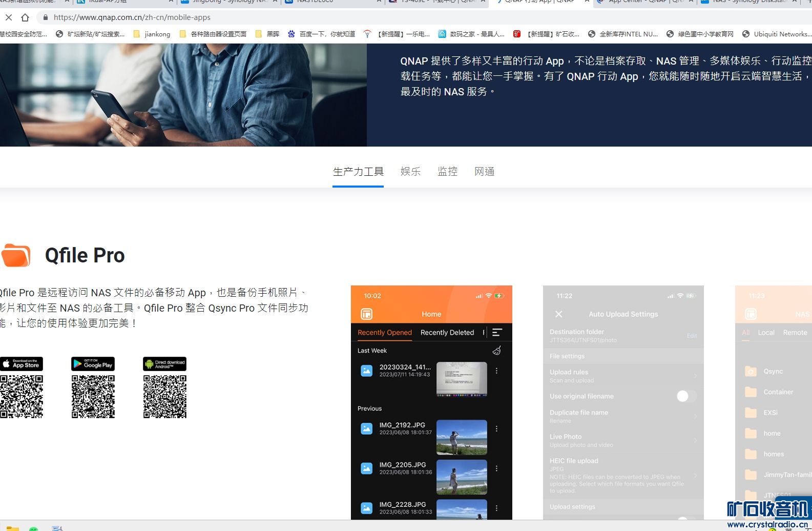
Task: Click the browser home icon
Action: (x=25, y=17)
